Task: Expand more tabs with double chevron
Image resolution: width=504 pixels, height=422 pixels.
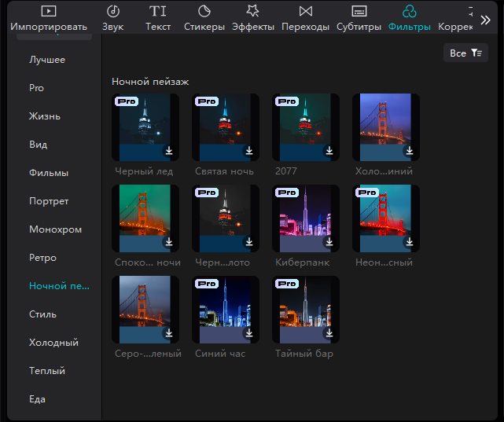Action: [485, 20]
